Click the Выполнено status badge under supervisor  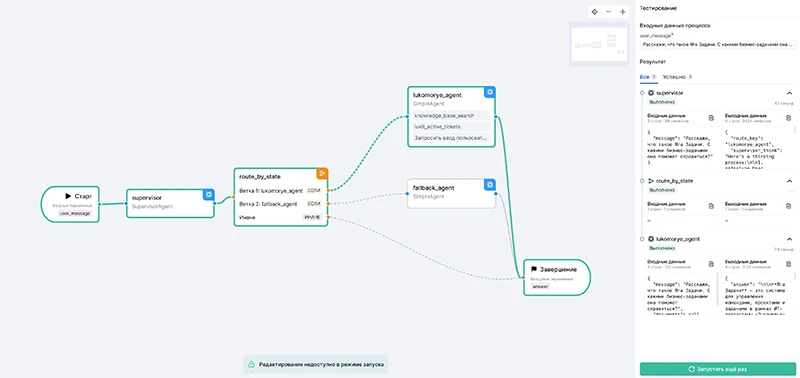[x=661, y=102]
